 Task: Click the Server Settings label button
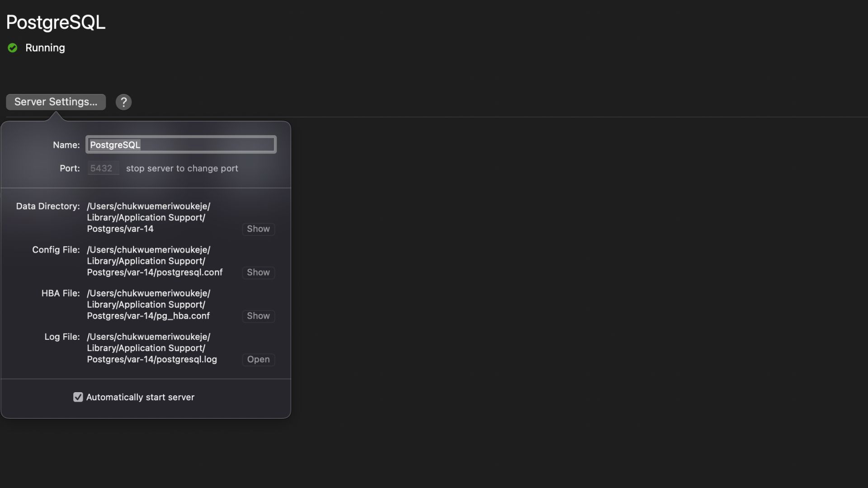coord(56,101)
